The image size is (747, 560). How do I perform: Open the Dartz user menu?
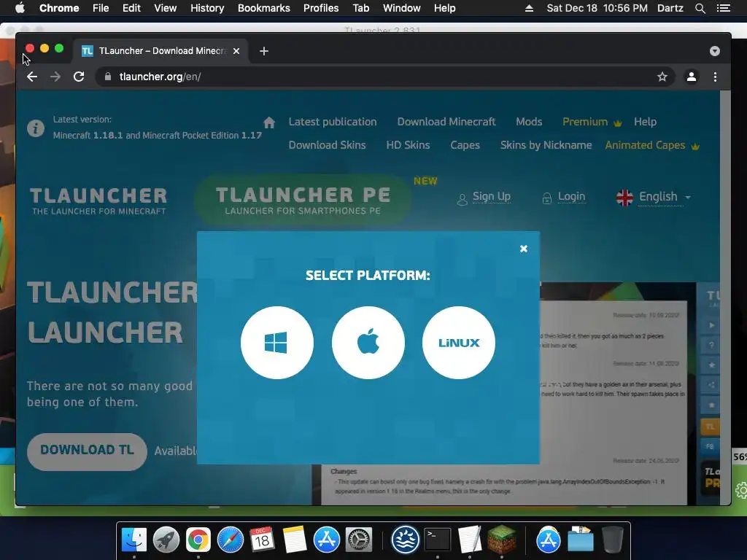[x=670, y=8]
